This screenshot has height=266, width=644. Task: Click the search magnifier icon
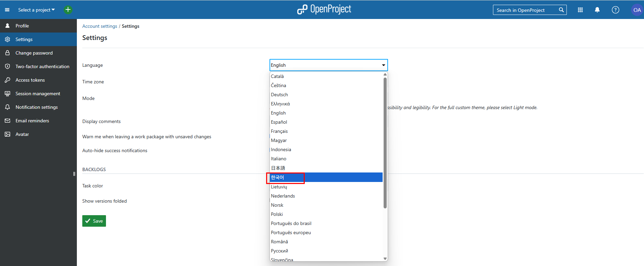(561, 10)
